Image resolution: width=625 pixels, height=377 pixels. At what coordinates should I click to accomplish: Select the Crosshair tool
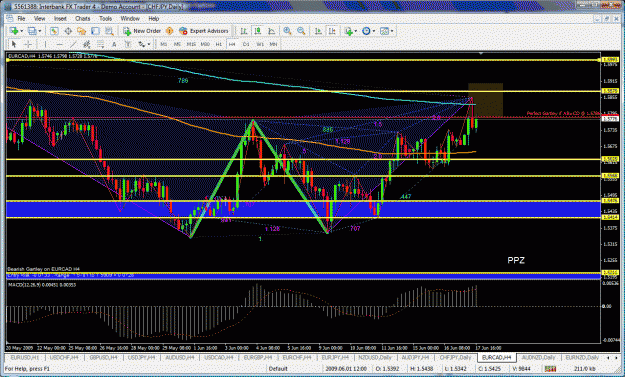tap(28, 44)
